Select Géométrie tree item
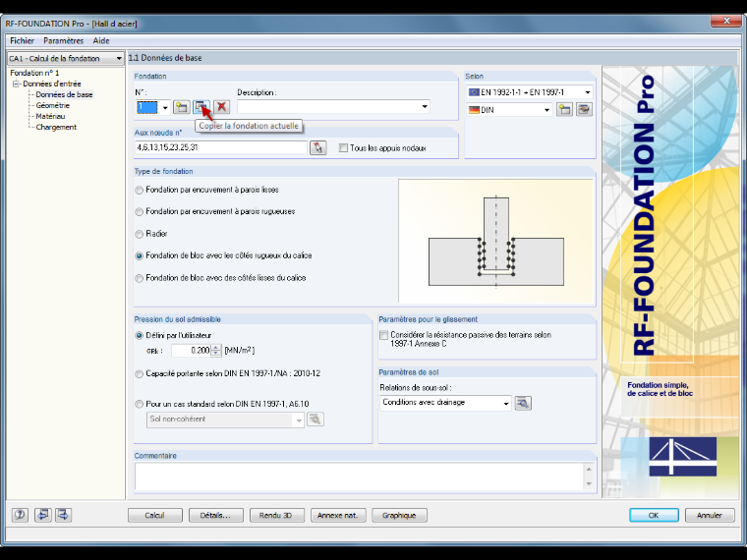This screenshot has width=747, height=560. click(52, 106)
